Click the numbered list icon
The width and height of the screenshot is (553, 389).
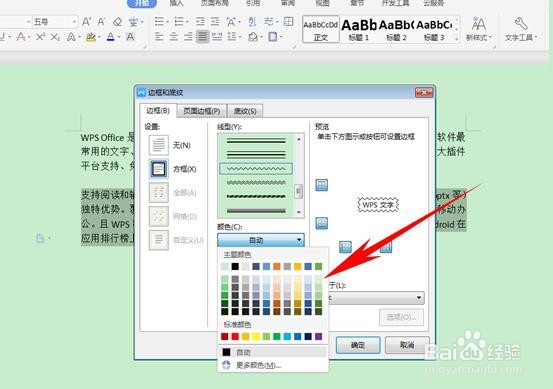pyautogui.click(x=179, y=22)
